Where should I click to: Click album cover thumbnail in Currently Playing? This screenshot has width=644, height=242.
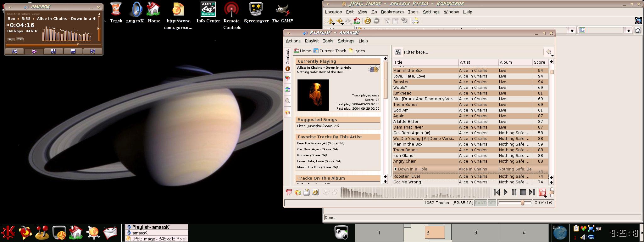(x=313, y=95)
